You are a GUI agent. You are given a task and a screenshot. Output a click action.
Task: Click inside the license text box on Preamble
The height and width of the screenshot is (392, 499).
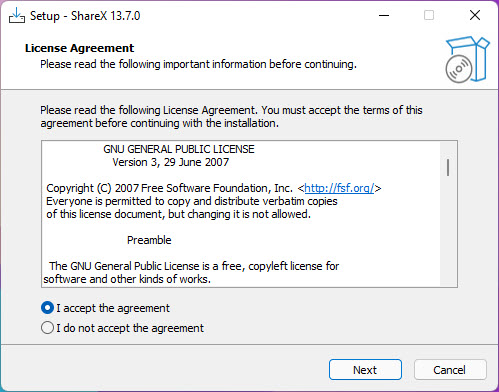[x=149, y=240]
